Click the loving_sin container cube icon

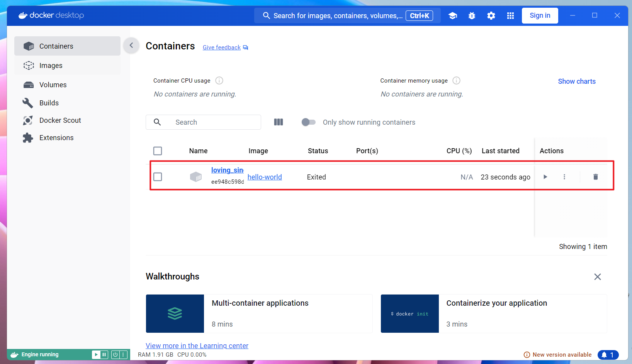pyautogui.click(x=196, y=177)
